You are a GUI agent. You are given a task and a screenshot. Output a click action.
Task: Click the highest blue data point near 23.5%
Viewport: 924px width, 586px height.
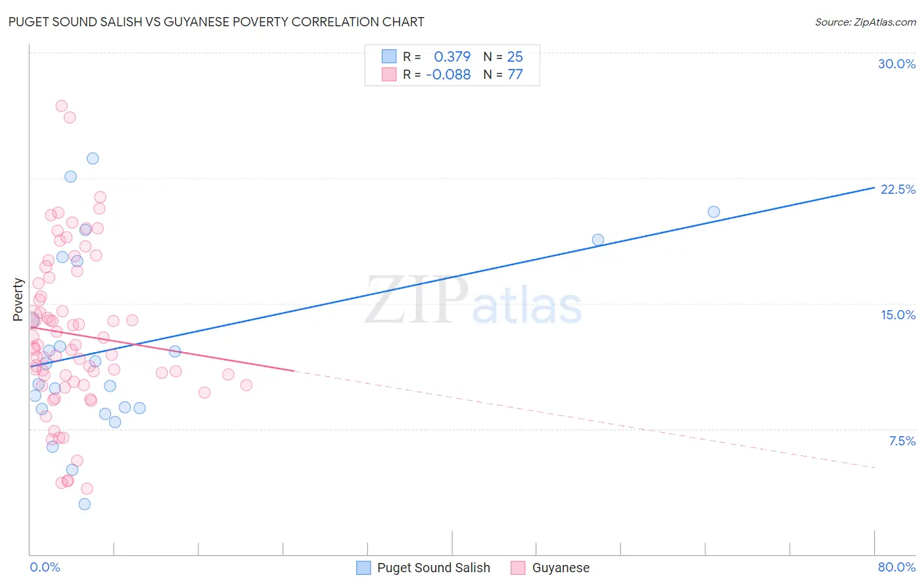pyautogui.click(x=93, y=158)
